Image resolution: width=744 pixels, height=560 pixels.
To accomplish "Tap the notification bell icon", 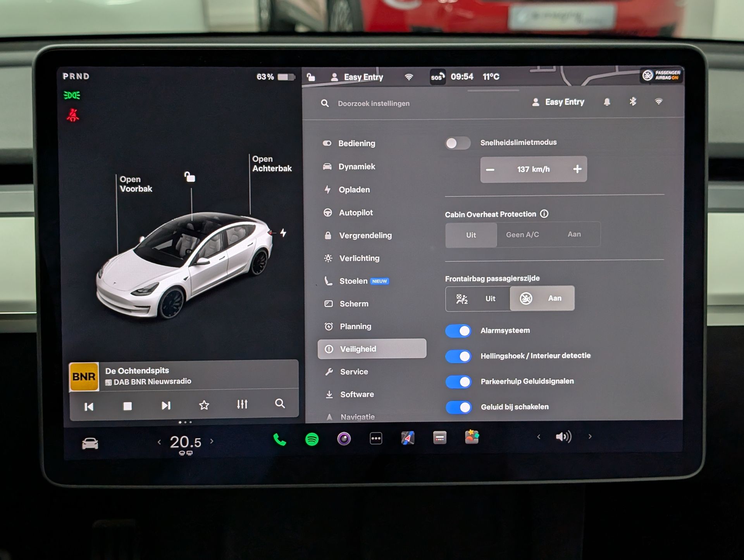I will [x=607, y=102].
